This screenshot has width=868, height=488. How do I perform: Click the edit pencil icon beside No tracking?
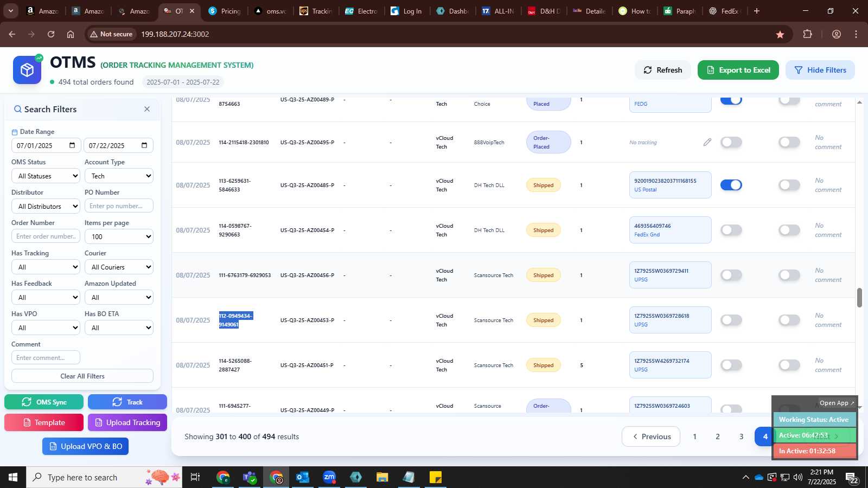click(707, 142)
